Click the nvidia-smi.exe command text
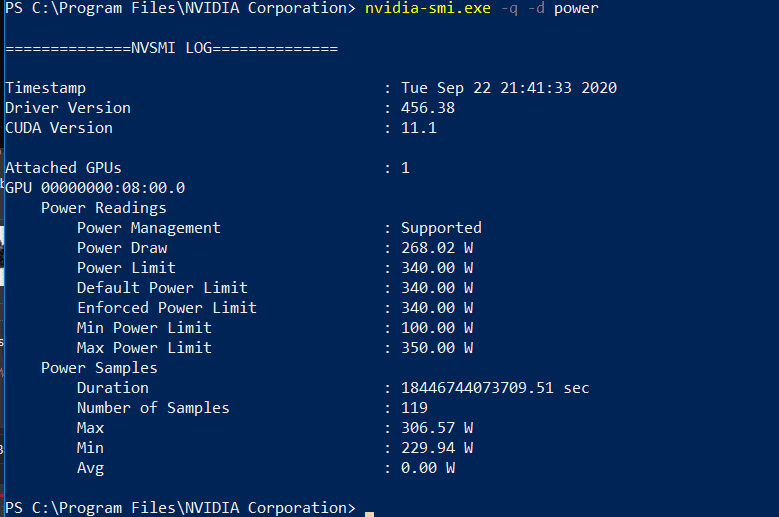 (428, 8)
